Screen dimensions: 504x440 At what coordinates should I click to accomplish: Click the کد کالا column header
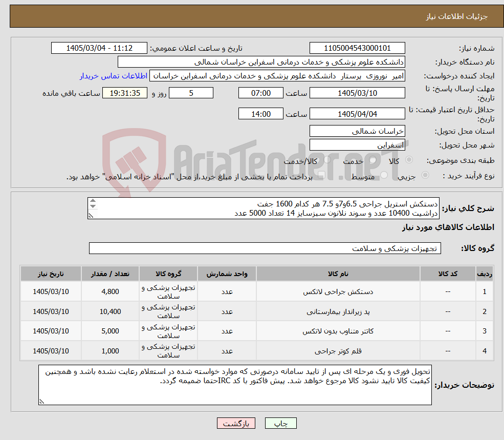click(448, 274)
